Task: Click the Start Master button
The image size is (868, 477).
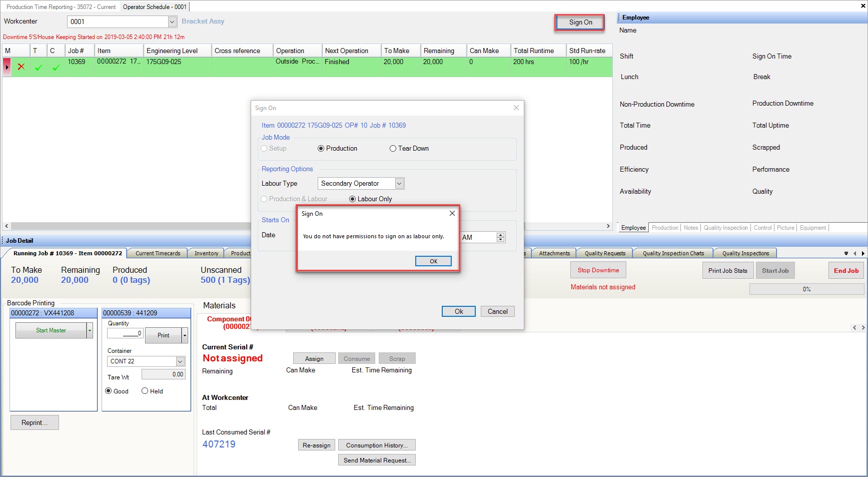Action: [x=51, y=330]
